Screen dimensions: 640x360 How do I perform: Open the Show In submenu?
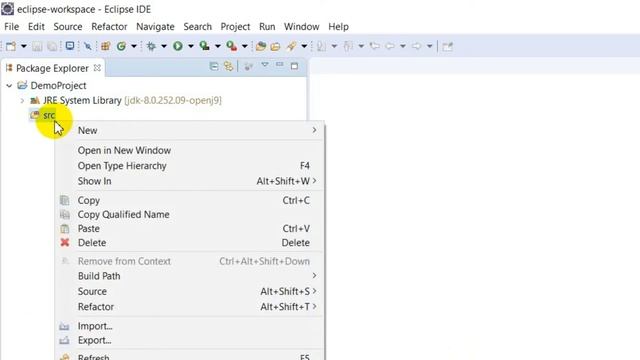point(190,181)
